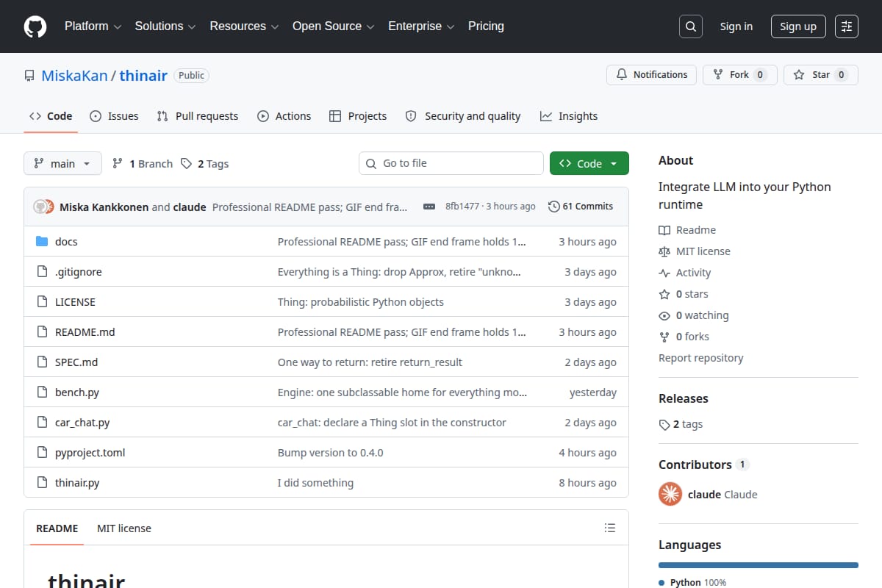The width and height of the screenshot is (882, 588).
Task: Click the star icon beside 0 stars
Action: click(664, 294)
